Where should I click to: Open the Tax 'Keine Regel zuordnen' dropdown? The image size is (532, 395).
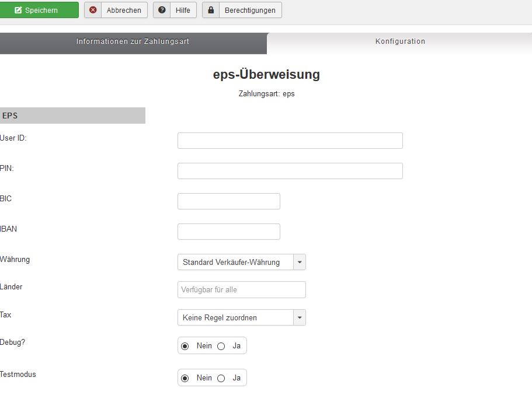[x=242, y=317]
